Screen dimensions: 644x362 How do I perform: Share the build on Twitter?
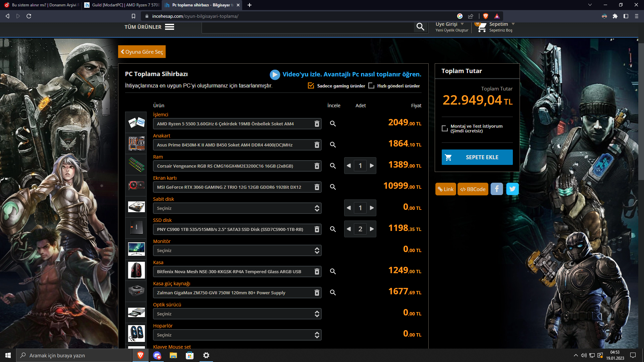513,189
